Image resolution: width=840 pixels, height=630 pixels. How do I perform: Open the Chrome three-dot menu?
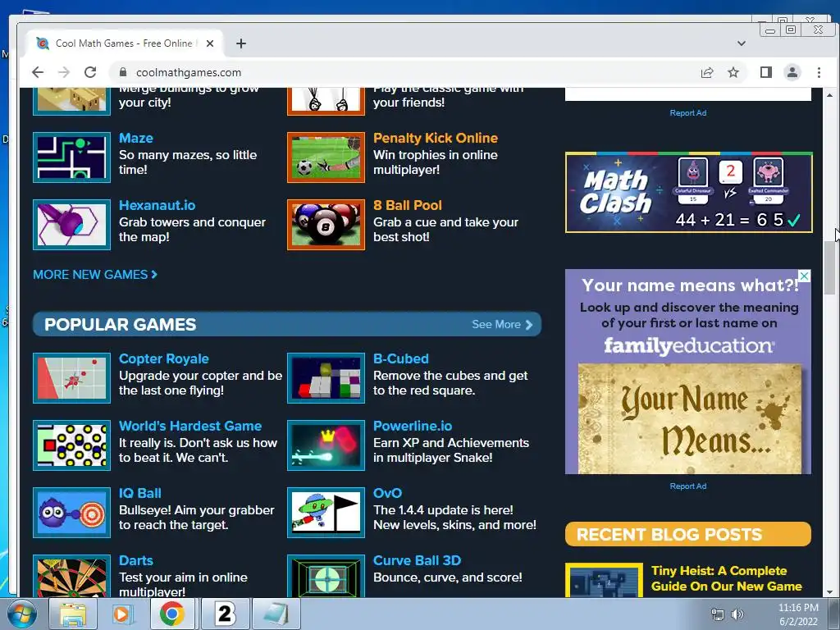click(x=819, y=72)
